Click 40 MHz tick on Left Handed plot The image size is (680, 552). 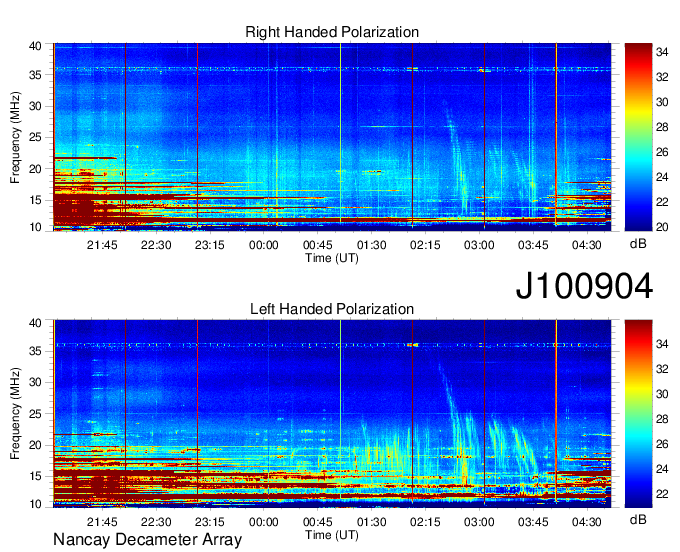(x=35, y=323)
